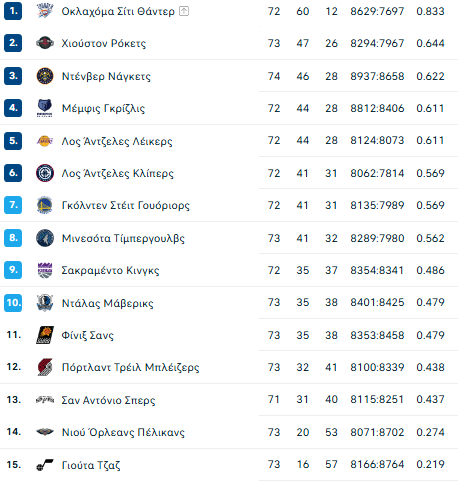
Task: Click the dark blue rank 1 badge
Action: point(13,11)
